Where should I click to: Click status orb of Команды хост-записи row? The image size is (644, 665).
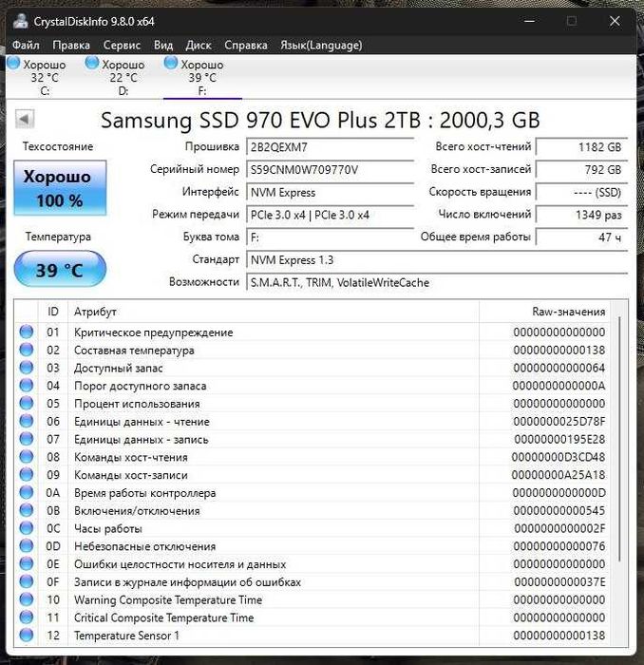click(27, 474)
